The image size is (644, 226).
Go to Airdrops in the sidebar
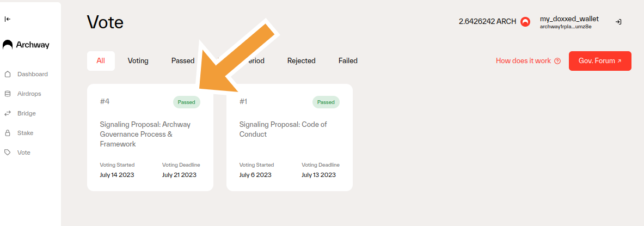click(29, 94)
